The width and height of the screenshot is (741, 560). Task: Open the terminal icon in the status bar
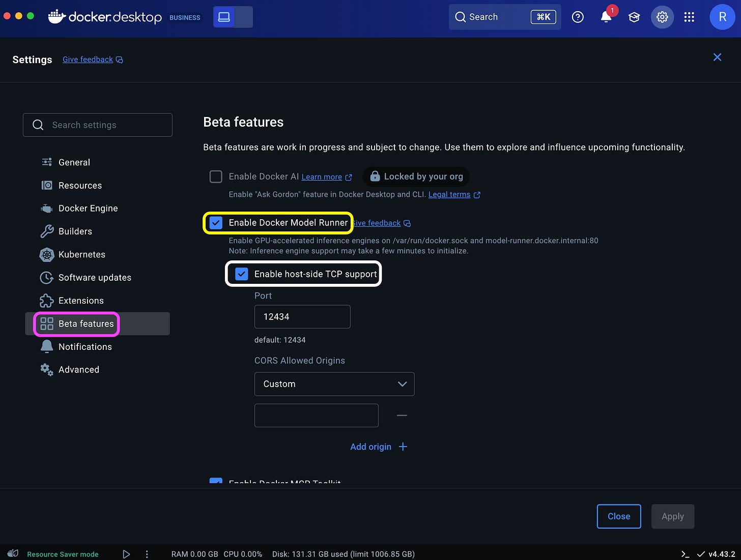(x=685, y=554)
